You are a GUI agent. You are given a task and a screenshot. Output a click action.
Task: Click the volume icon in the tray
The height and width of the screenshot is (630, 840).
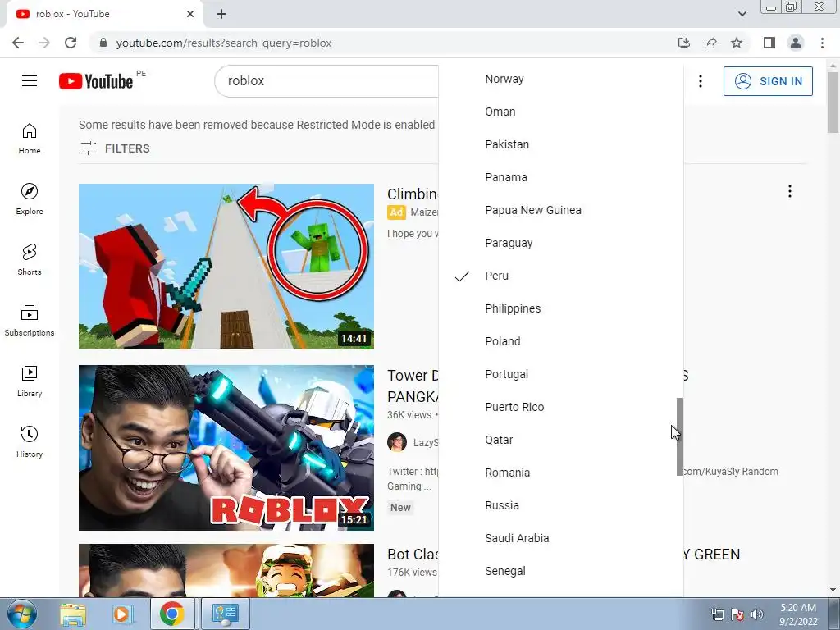pyautogui.click(x=757, y=614)
